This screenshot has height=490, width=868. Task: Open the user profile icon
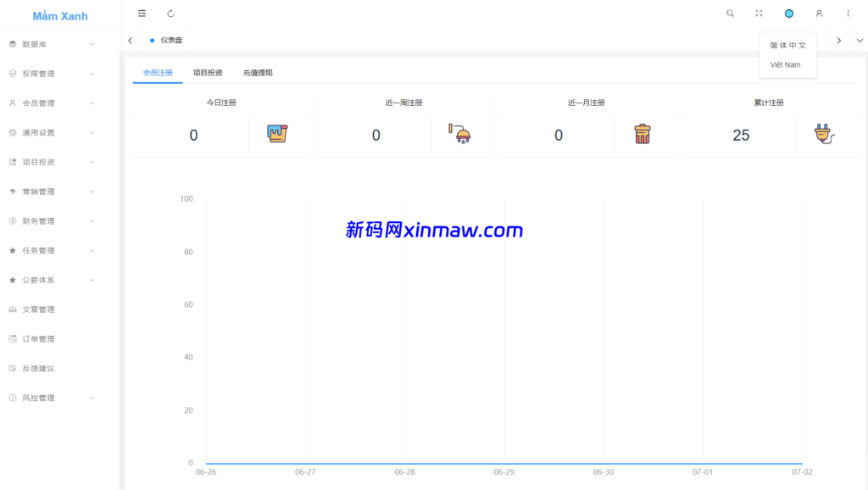tap(820, 14)
